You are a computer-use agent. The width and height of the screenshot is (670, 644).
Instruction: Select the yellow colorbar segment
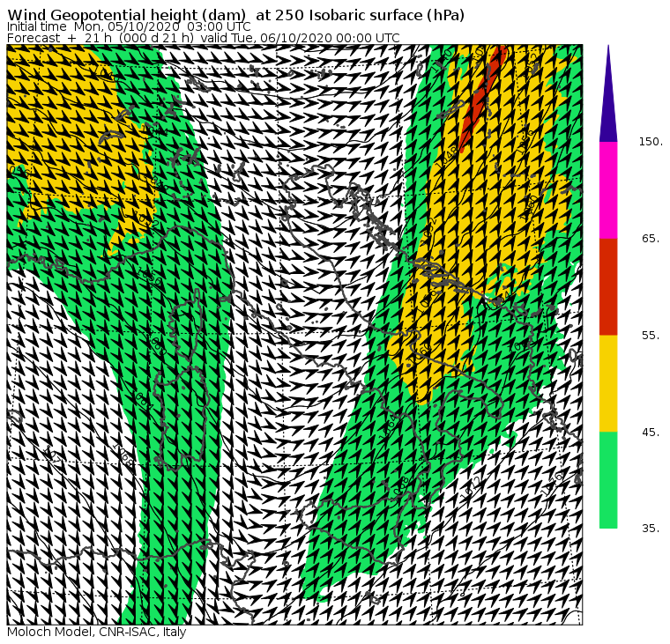coord(608,383)
